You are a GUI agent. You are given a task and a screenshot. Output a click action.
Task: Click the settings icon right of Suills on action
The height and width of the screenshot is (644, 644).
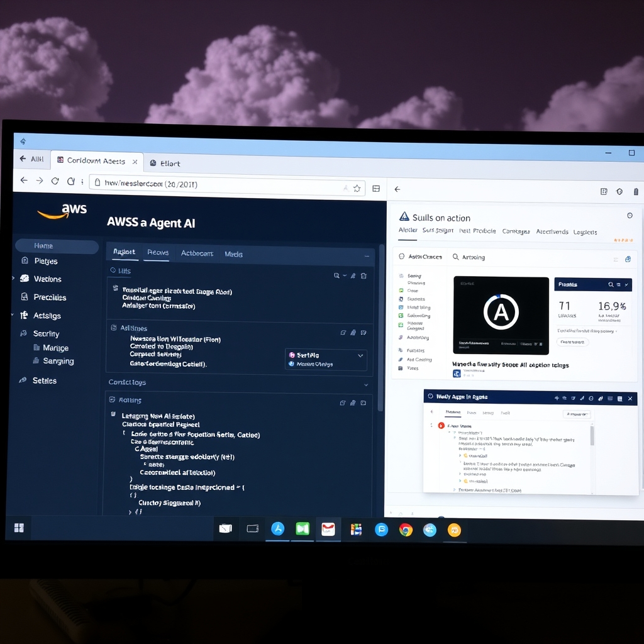[630, 216]
